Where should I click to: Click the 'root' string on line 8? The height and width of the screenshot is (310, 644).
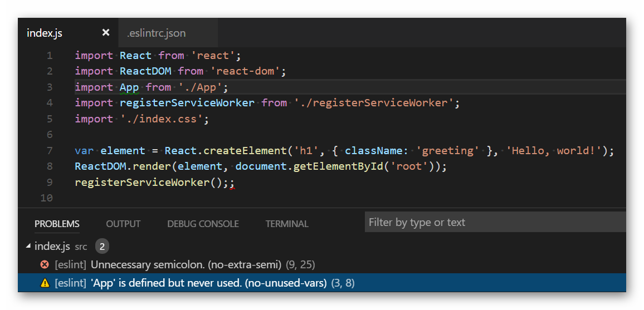tap(409, 167)
